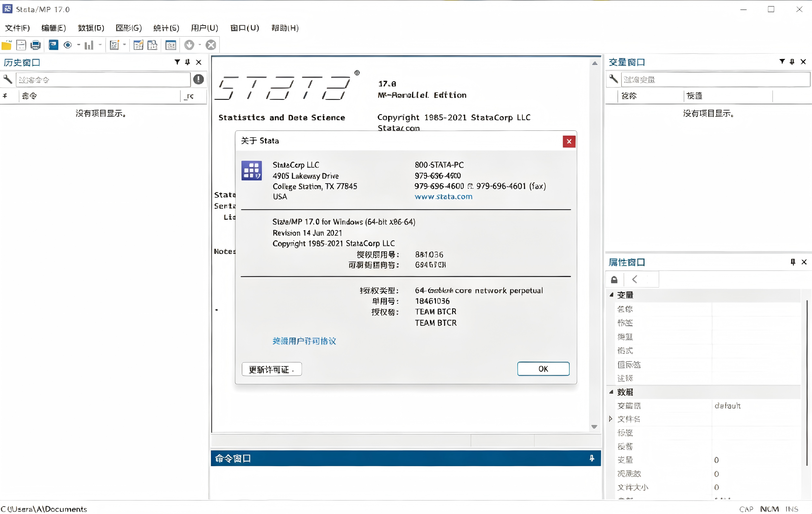Click the 更新许可证 button
This screenshot has height=514, width=812.
point(272,370)
